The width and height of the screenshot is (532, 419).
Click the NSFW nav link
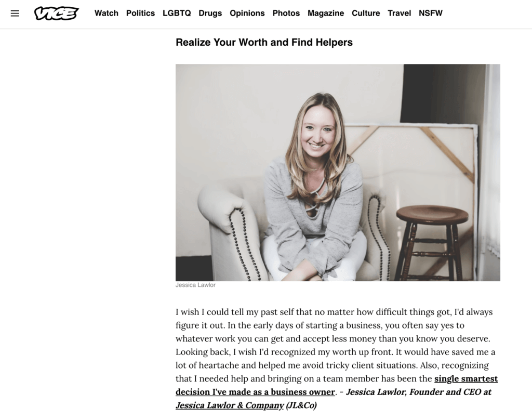pyautogui.click(x=431, y=13)
